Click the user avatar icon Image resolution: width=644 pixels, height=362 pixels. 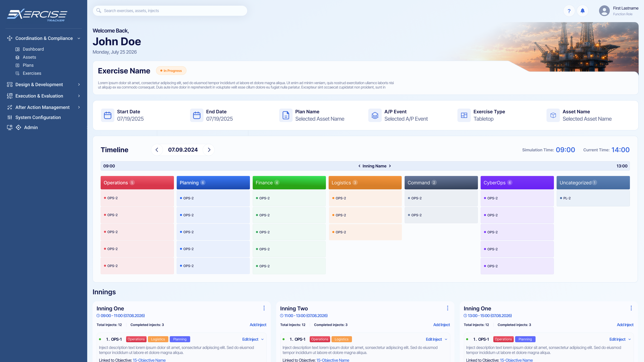pyautogui.click(x=604, y=11)
